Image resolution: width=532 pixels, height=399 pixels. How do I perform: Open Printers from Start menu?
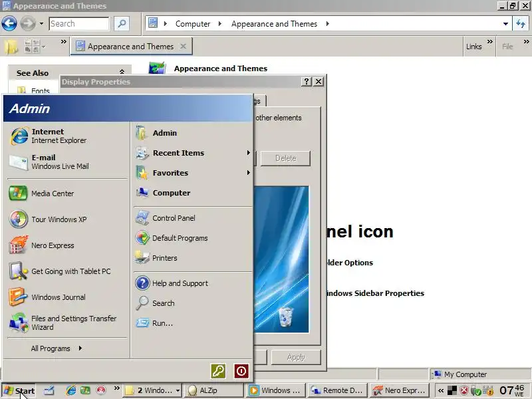pos(193,258)
